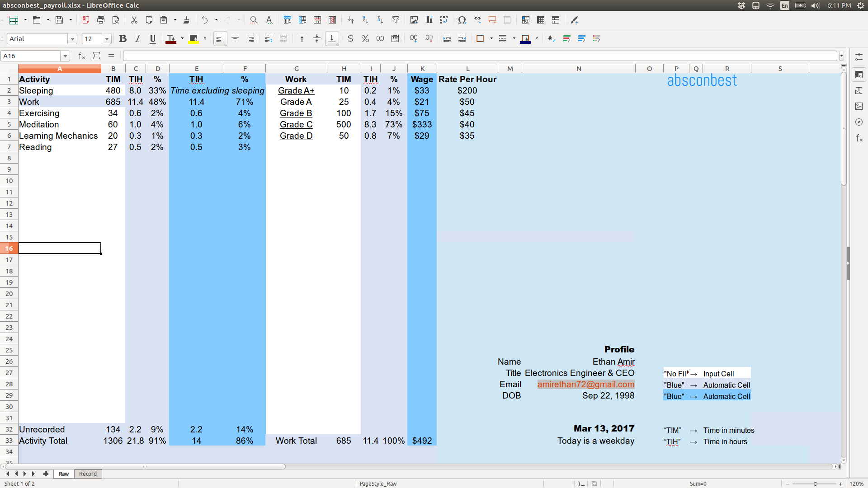Format as Percent icon
The image size is (868, 488).
(365, 39)
